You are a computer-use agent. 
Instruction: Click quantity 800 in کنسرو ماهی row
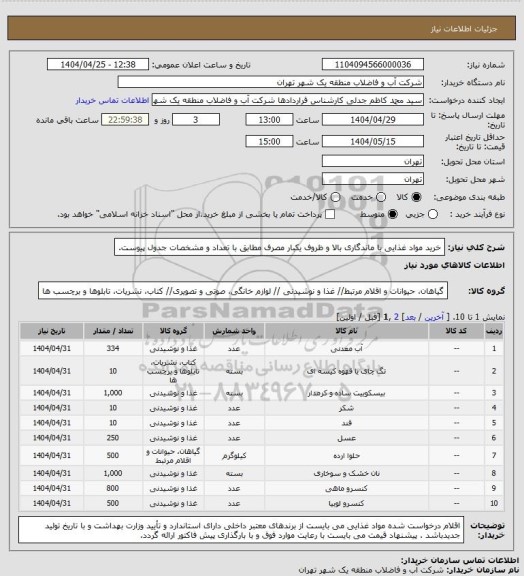(x=113, y=488)
